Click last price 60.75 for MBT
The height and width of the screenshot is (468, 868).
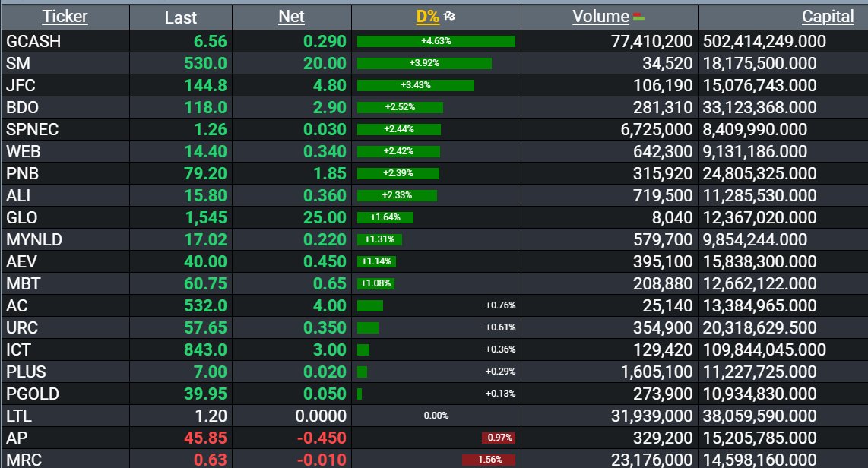point(205,284)
